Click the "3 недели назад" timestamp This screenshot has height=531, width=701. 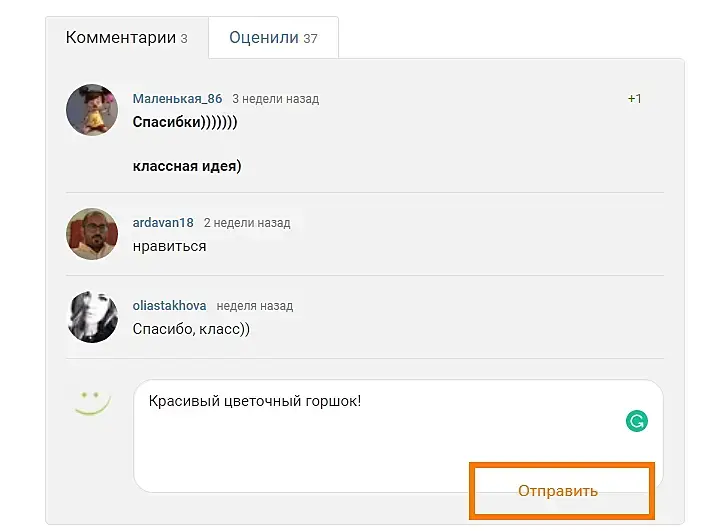coord(275,99)
